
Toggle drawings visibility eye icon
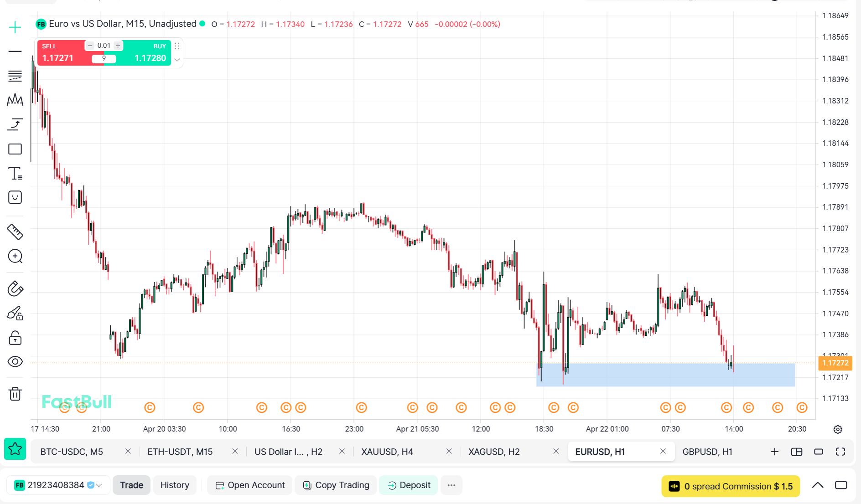click(x=15, y=362)
